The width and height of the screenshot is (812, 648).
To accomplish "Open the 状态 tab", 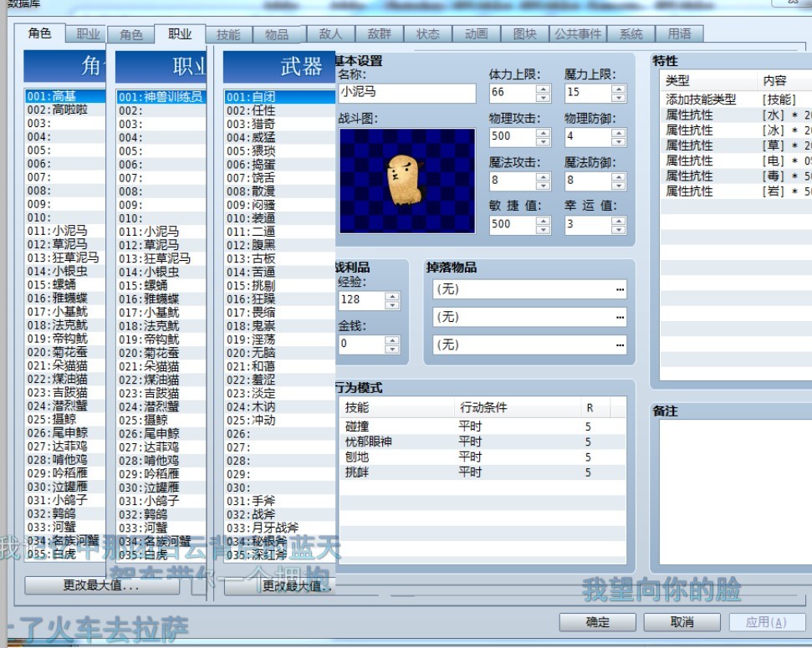I will pyautogui.click(x=428, y=33).
